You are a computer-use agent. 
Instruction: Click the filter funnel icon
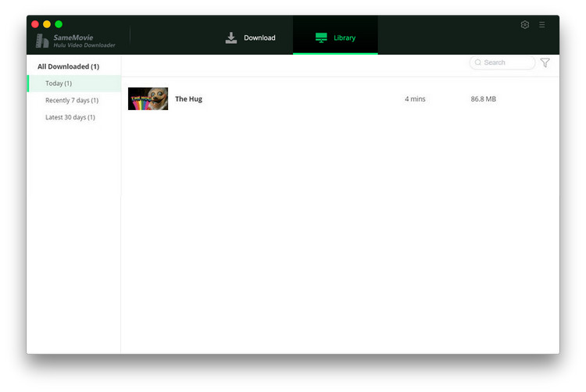[545, 62]
